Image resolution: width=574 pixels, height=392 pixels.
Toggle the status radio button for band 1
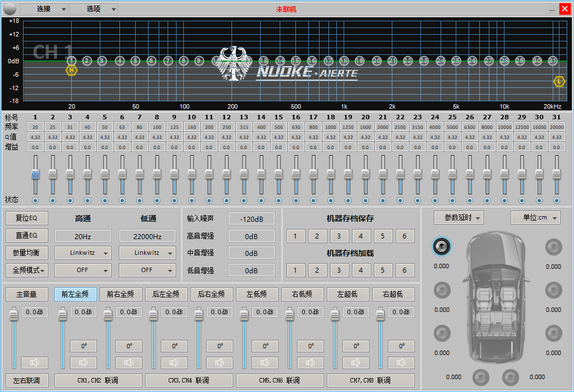[x=35, y=200]
